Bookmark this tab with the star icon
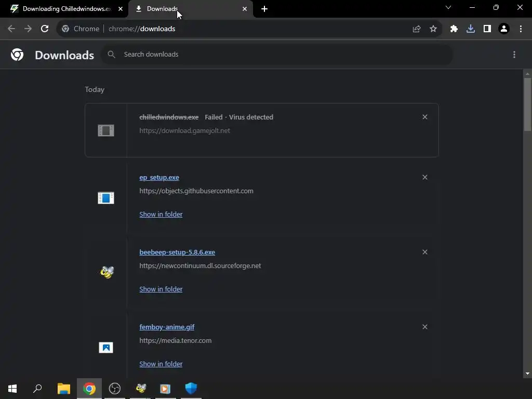Screen dimensions: 532x399 [433, 29]
